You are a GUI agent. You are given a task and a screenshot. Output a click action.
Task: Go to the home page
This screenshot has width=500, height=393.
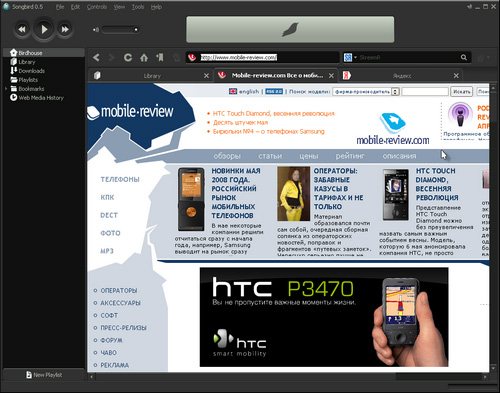click(144, 57)
